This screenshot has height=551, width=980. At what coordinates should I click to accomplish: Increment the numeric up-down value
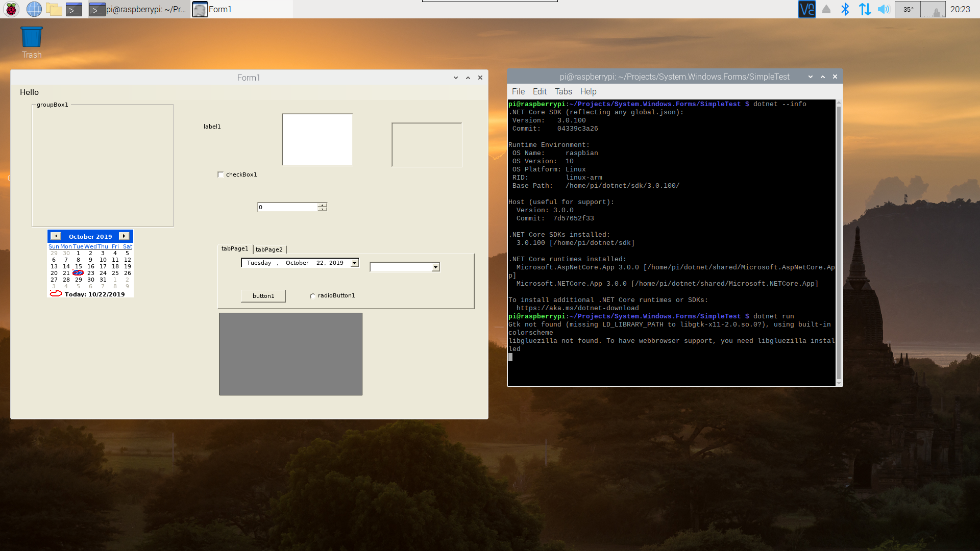click(322, 205)
